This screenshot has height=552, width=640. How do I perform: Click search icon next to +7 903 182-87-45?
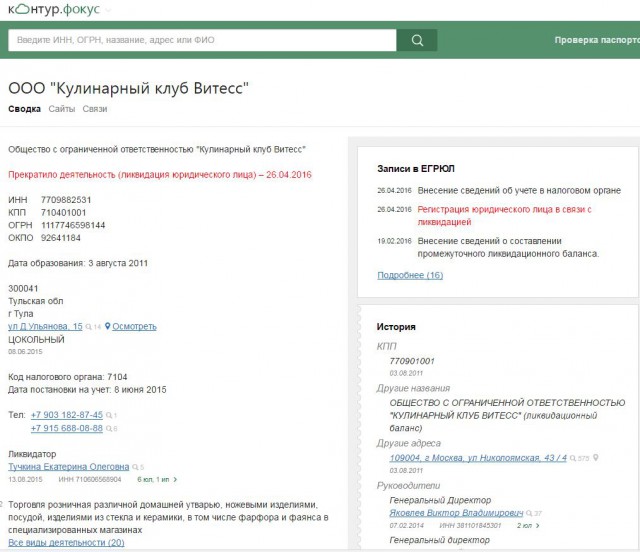pos(109,415)
